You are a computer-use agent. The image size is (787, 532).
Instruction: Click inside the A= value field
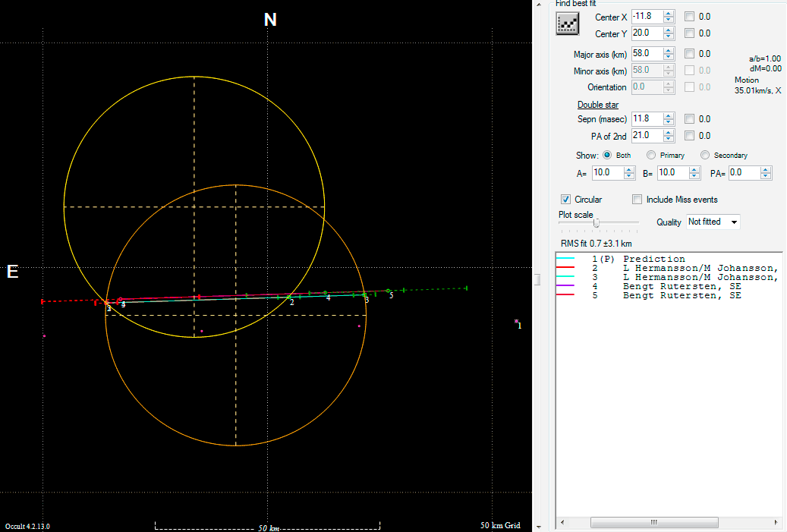click(606, 173)
